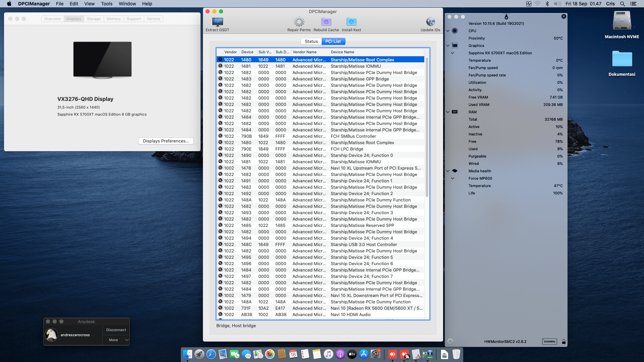Image resolution: width=644 pixels, height=362 pixels.
Task: Click the Displays Preferences... button
Action: tap(166, 141)
